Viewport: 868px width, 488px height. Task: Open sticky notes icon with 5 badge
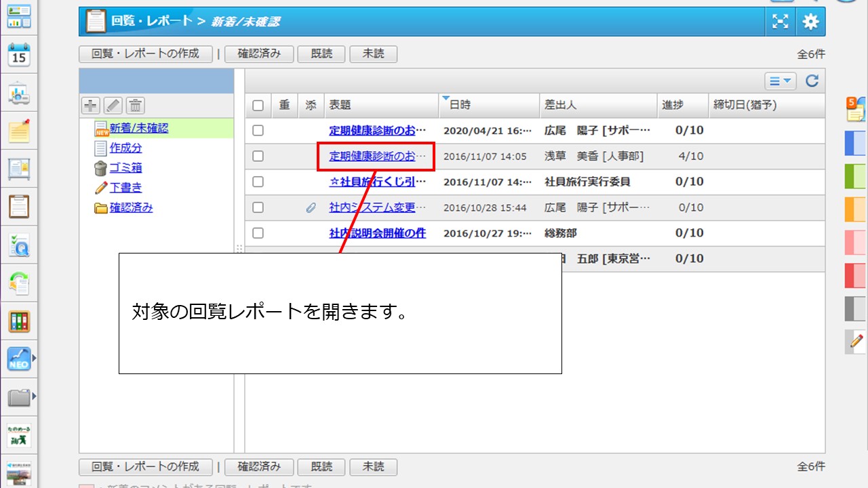click(856, 109)
